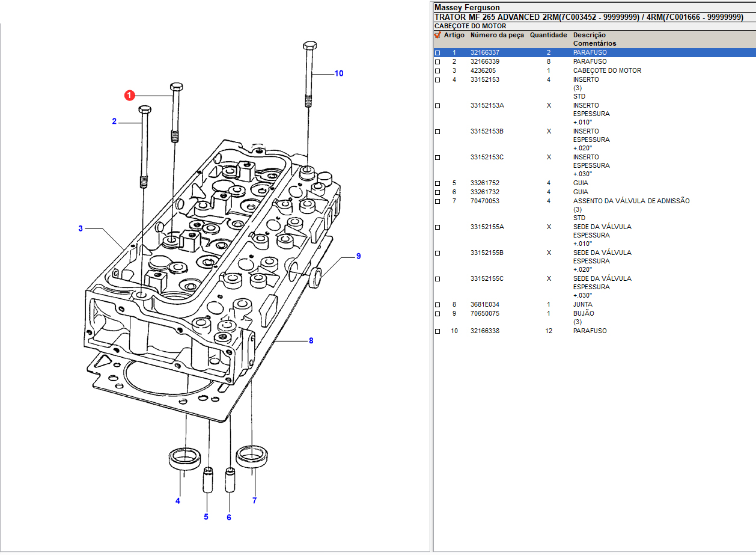Click the Número da peça column header
Screen dimensions: 756x555
coord(497,35)
